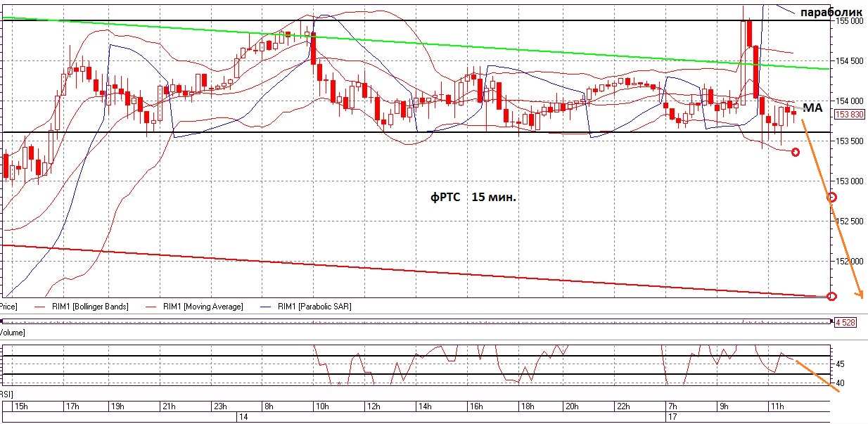This screenshot has width=868, height=424.
Task: Click the 14h time axis label
Action: [x=426, y=407]
